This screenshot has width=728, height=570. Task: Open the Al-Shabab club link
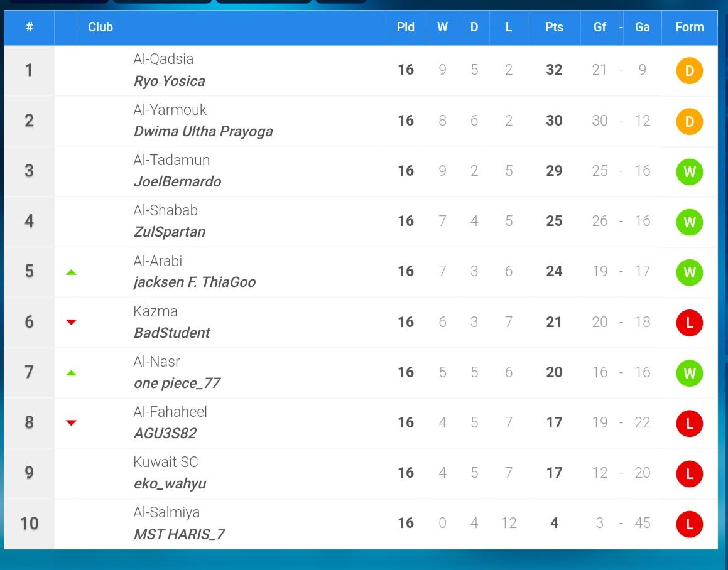165,210
